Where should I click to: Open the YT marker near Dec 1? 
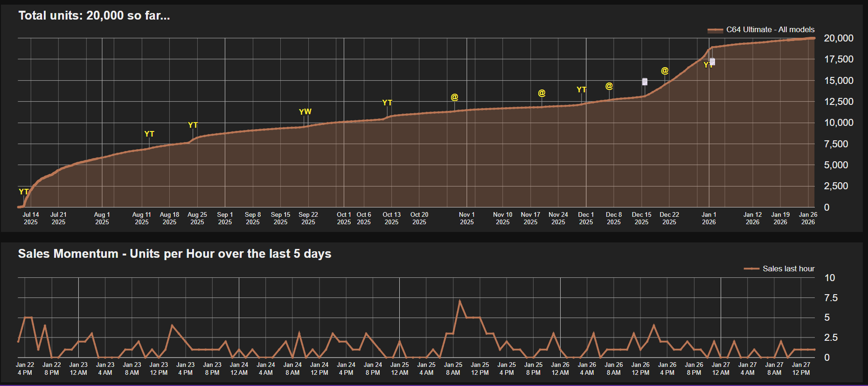point(581,90)
